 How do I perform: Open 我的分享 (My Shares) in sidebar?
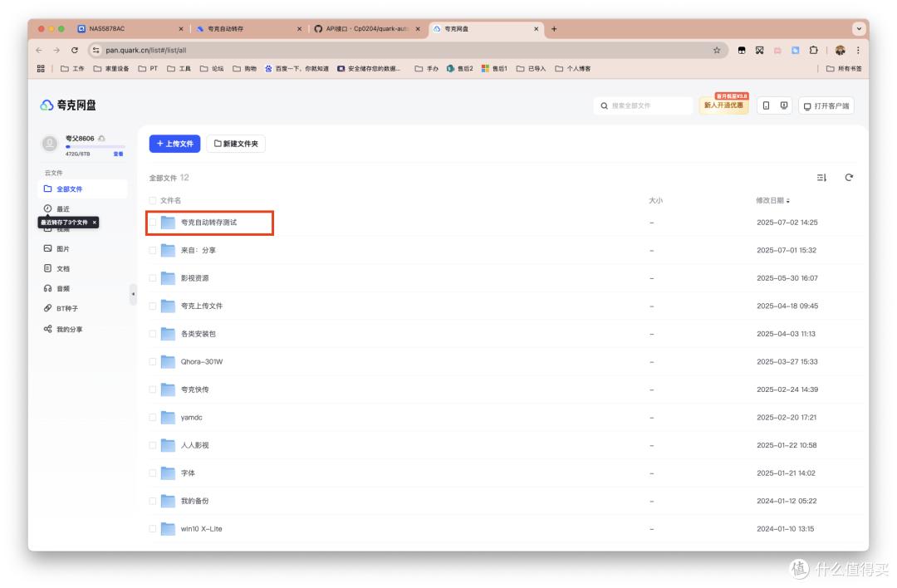click(x=68, y=330)
